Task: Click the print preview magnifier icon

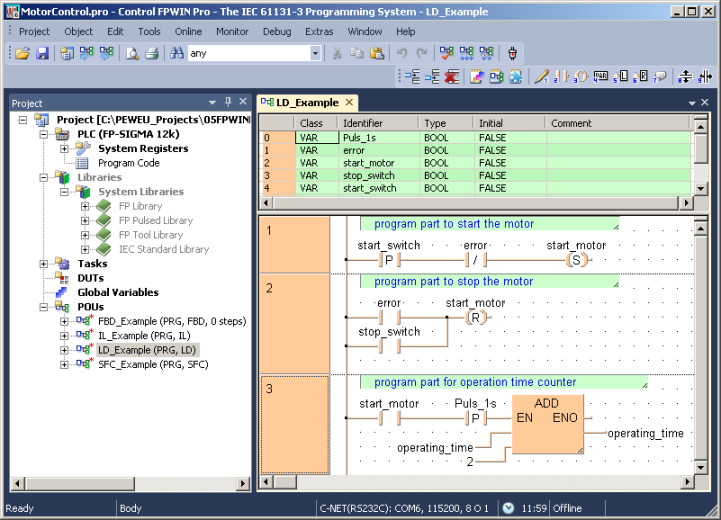Action: [x=132, y=53]
